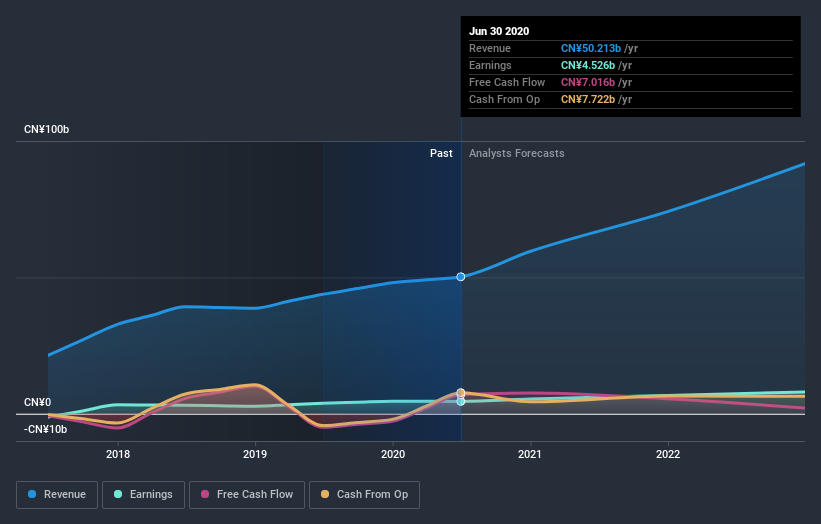Toggle the Earnings series legend button
The height and width of the screenshot is (524, 821).
click(143, 495)
